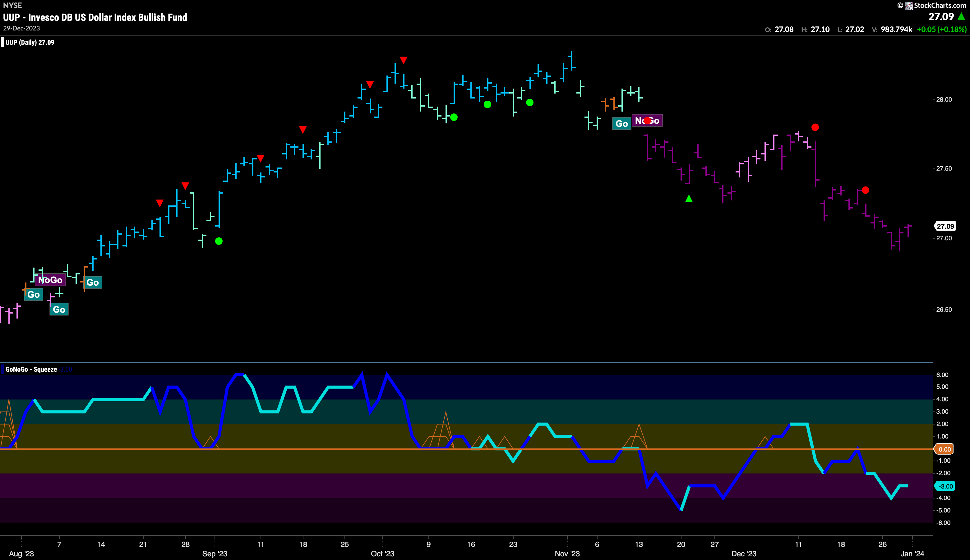Click the red triangle near late August high
The image size is (970, 560).
(185, 186)
